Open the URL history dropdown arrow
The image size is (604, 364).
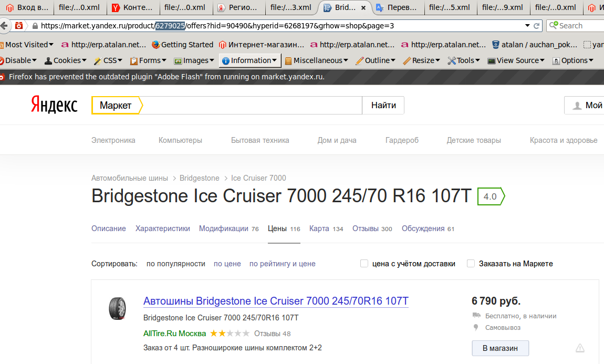527,26
